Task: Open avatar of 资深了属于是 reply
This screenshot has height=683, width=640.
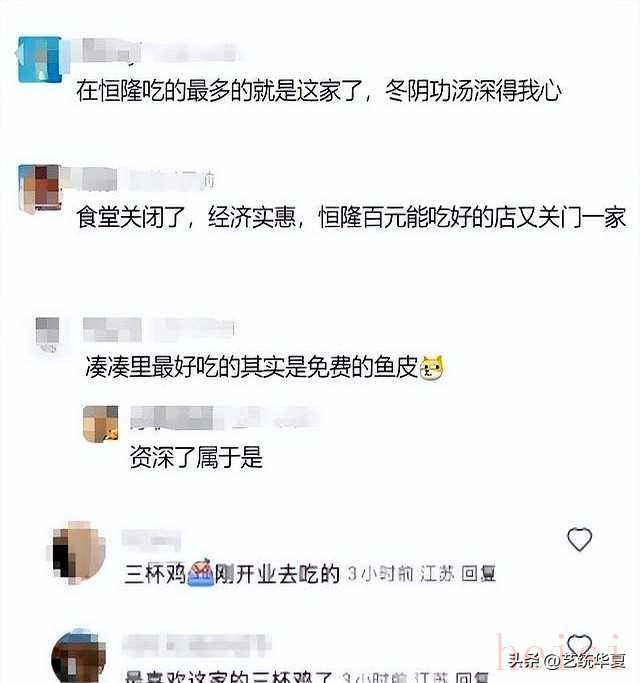Action: [x=101, y=424]
